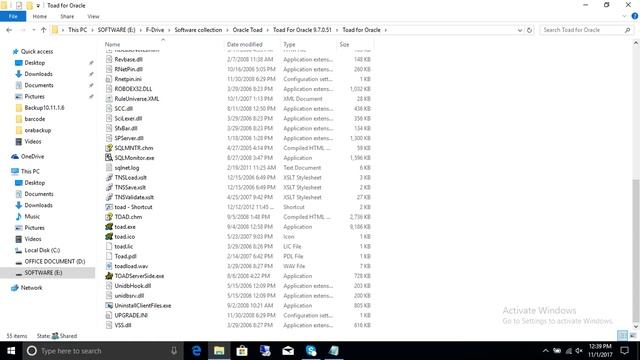
Task: Open Local Disk (C:) drive
Action: pyautogui.click(x=42, y=250)
